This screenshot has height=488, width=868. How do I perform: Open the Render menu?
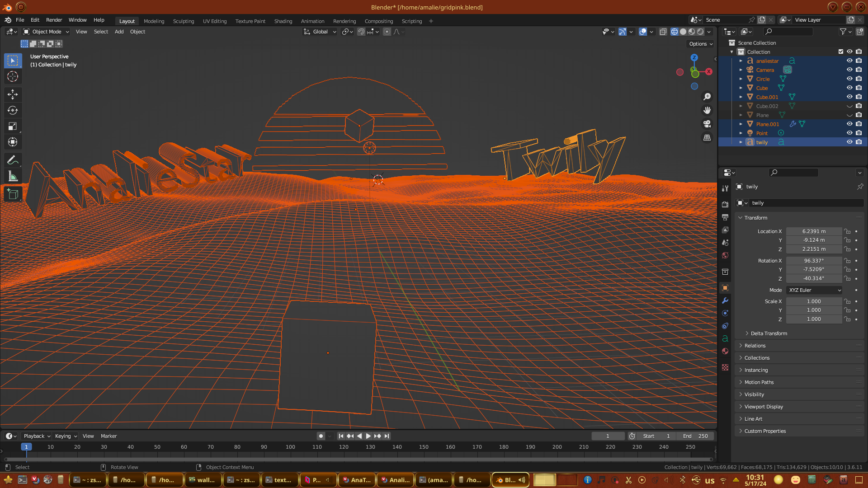[x=54, y=20]
